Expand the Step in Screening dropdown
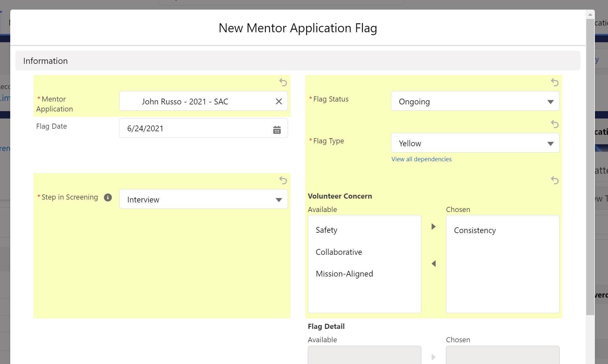Image resolution: width=608 pixels, height=364 pixels. (x=203, y=200)
